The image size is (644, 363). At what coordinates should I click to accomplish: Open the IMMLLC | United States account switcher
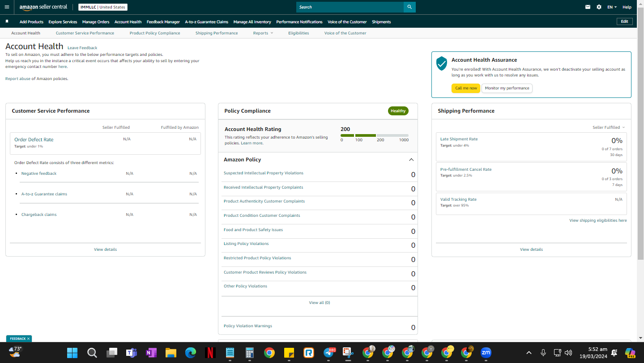103,7
